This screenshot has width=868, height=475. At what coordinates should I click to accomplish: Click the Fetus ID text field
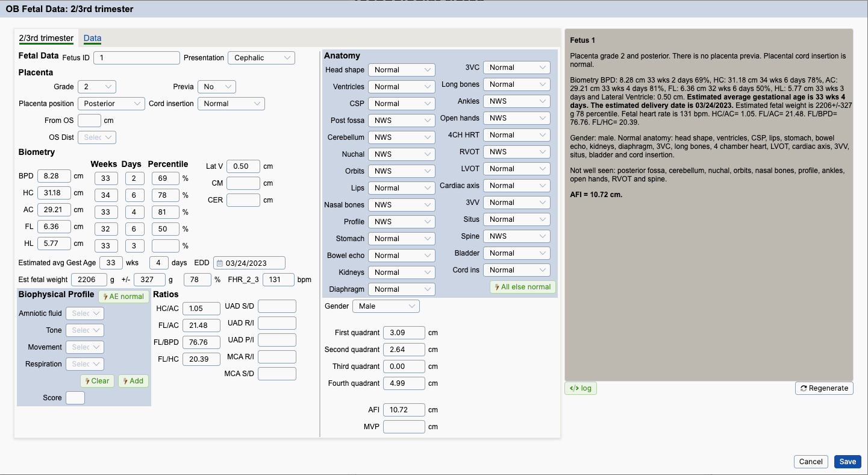click(x=137, y=58)
